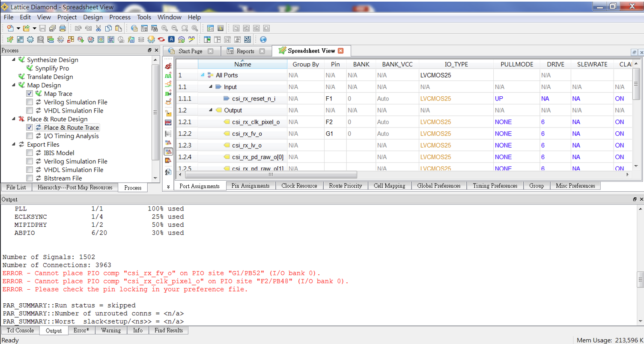The width and height of the screenshot is (644, 344).
Task: Collapse the Place & Route Design node
Action: [13, 119]
